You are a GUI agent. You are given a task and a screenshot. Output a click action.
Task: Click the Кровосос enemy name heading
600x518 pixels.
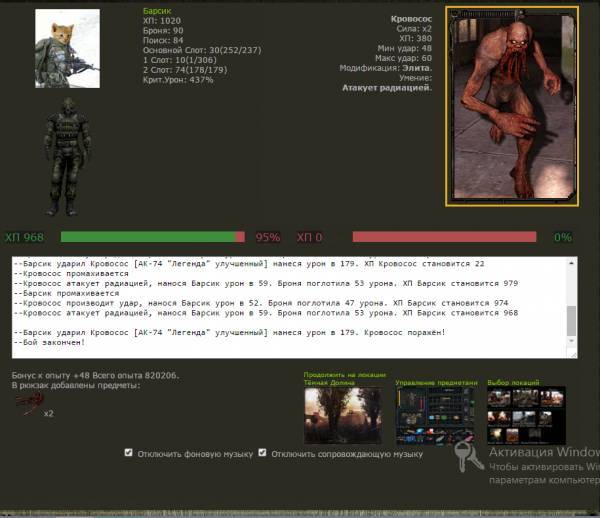(x=410, y=19)
